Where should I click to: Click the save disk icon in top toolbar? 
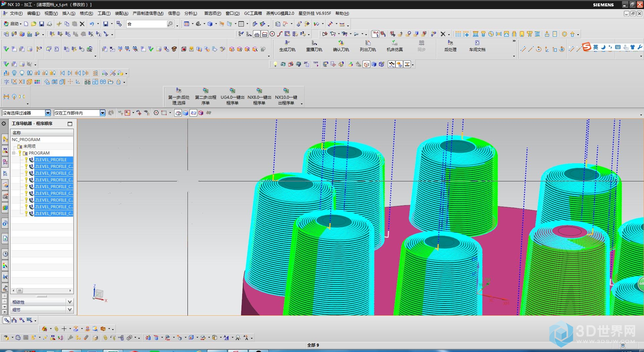click(x=42, y=24)
